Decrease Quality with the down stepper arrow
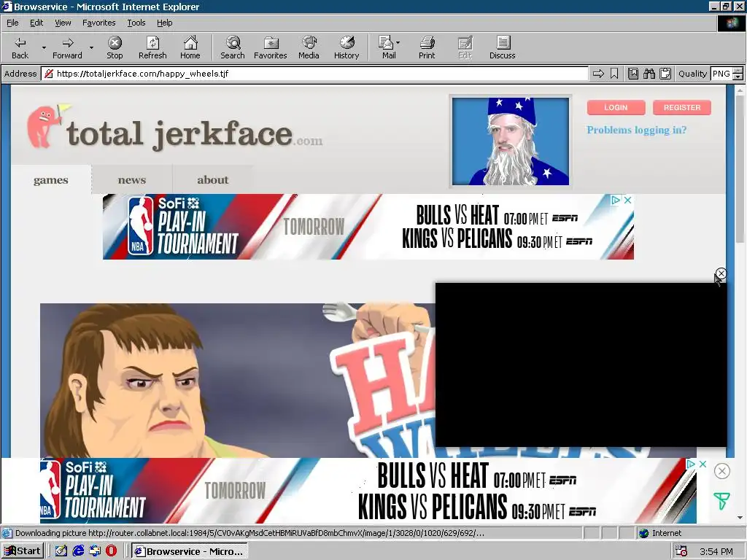This screenshot has width=747, height=560. point(738,77)
